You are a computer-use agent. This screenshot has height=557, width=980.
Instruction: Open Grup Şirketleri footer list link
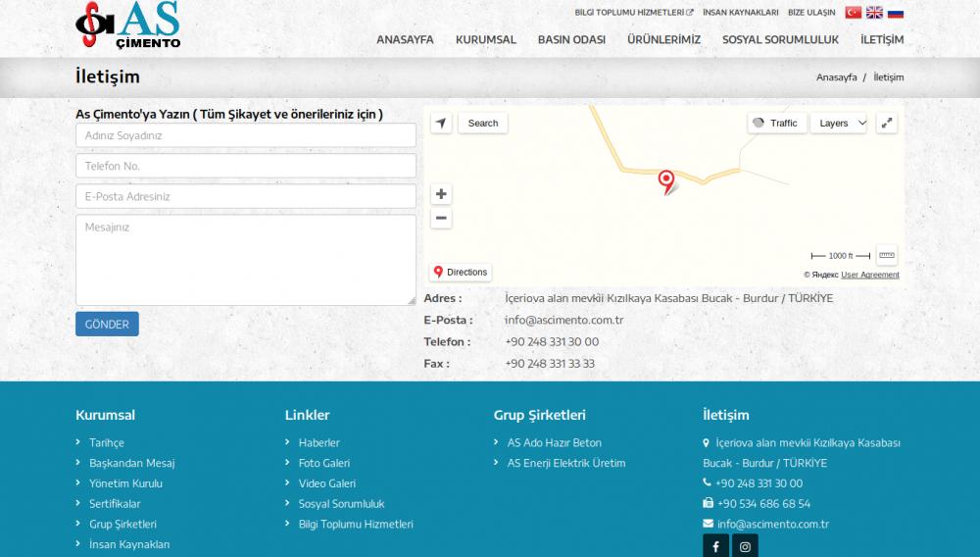[122, 524]
